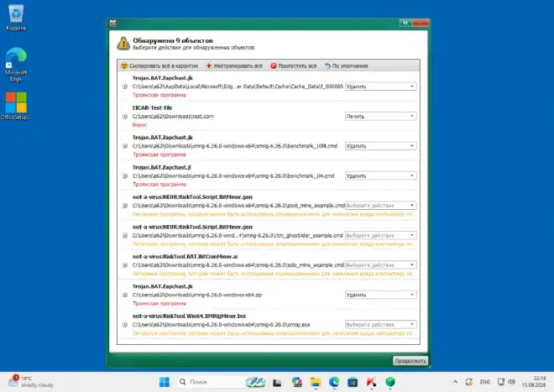
Task: Click 'По умолчанию' reset button
Action: (x=346, y=65)
